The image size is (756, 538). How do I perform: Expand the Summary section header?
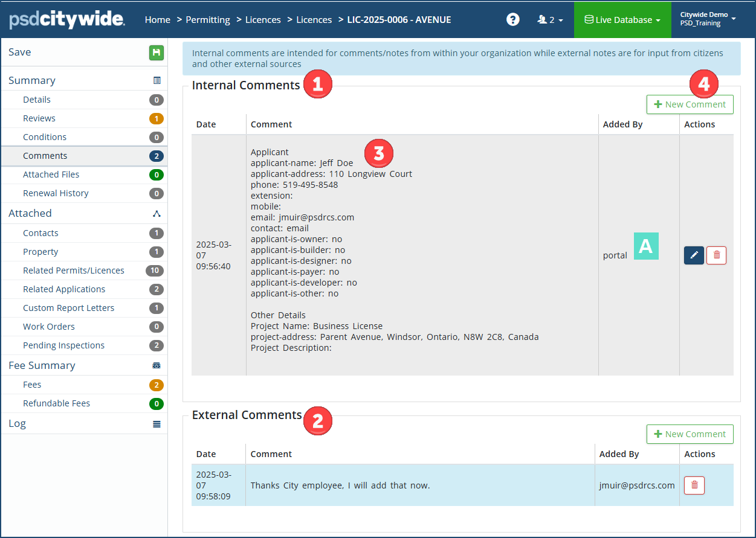pyautogui.click(x=84, y=80)
